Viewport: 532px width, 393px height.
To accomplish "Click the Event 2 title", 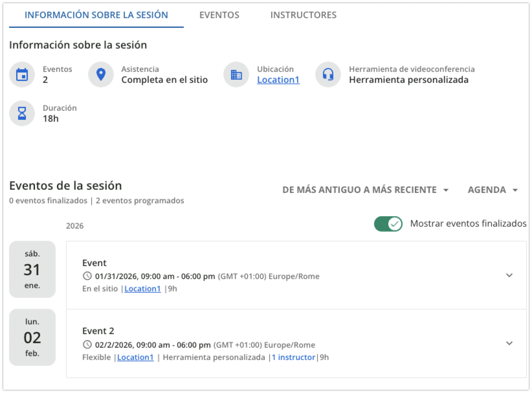I will [98, 331].
